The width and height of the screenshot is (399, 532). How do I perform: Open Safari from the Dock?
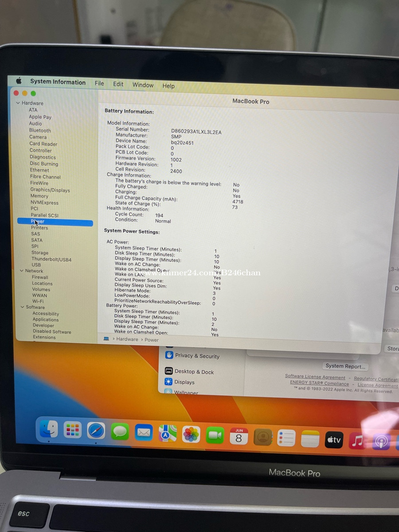(96, 430)
